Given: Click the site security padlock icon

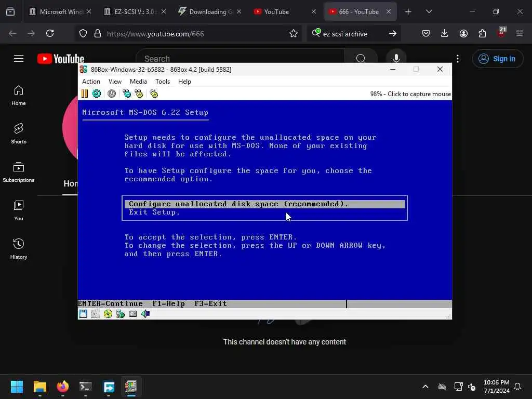Looking at the screenshot, I should (x=98, y=34).
